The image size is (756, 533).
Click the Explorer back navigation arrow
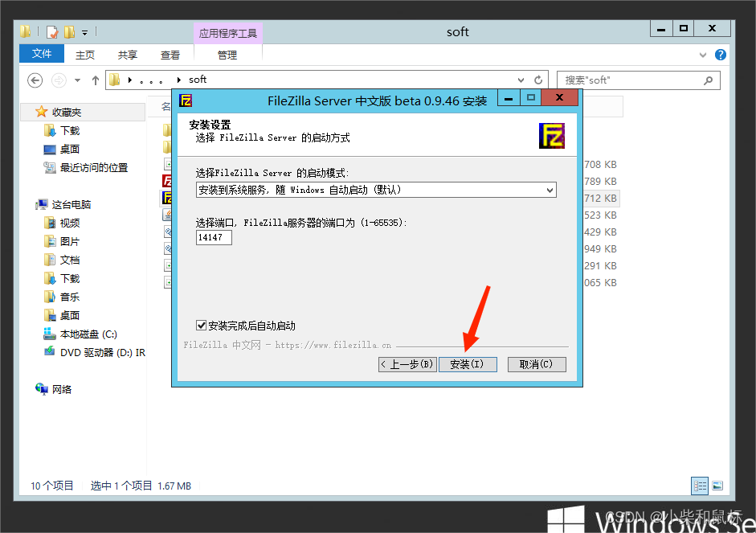(x=35, y=80)
